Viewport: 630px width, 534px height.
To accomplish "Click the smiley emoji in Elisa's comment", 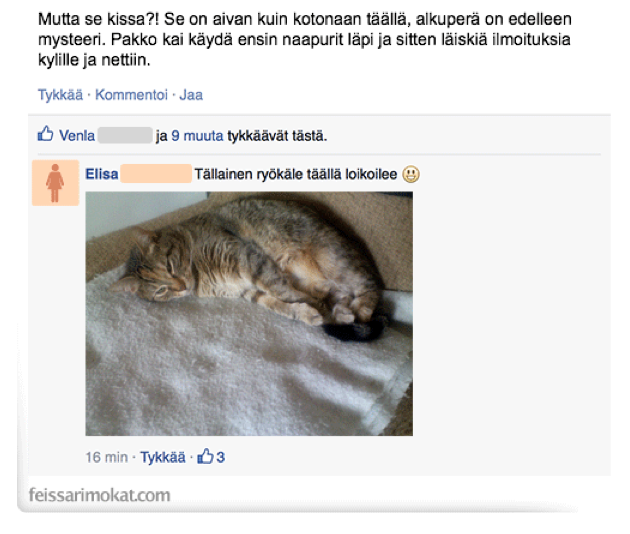I will pyautogui.click(x=411, y=174).
